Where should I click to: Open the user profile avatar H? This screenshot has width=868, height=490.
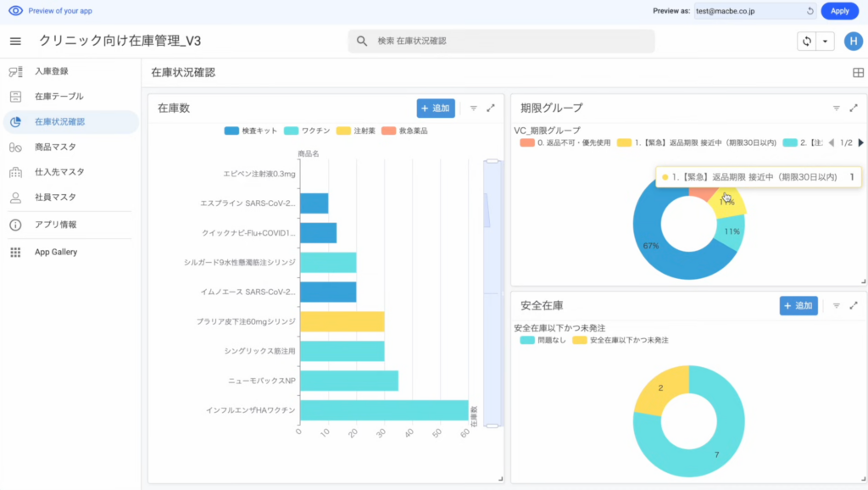click(853, 41)
